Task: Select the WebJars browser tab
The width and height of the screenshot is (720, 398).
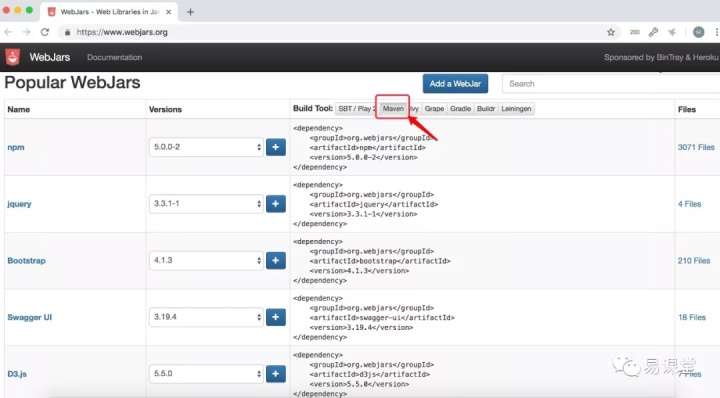Action: [x=109, y=12]
